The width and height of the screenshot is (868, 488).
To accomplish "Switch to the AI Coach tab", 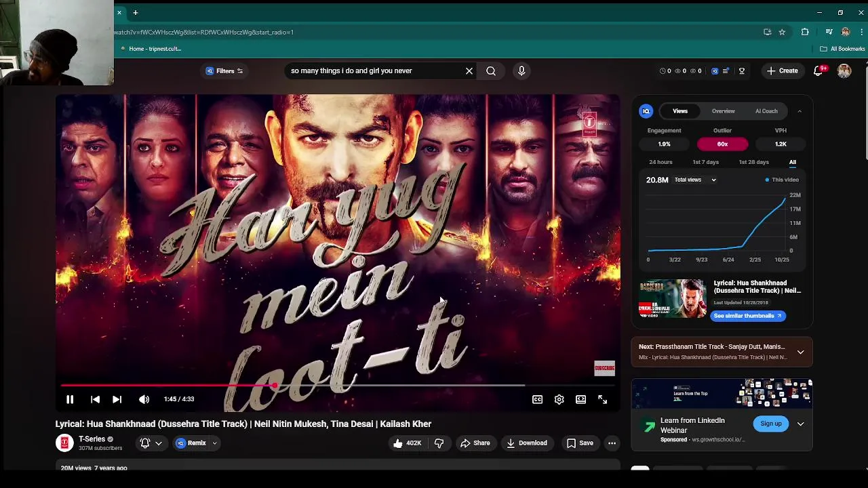I will [x=766, y=111].
